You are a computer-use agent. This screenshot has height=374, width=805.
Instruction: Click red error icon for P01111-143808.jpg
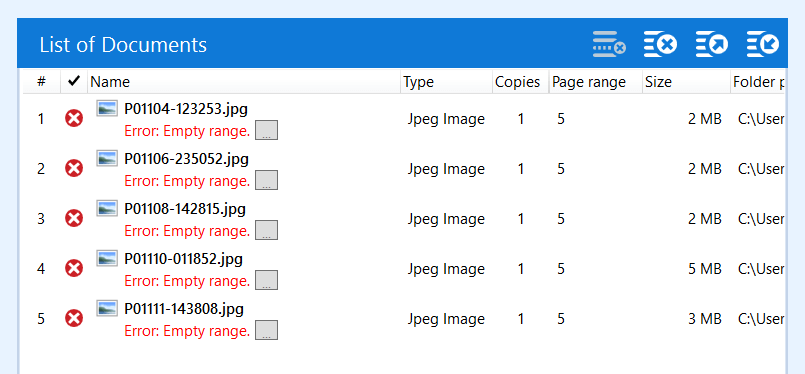74,319
